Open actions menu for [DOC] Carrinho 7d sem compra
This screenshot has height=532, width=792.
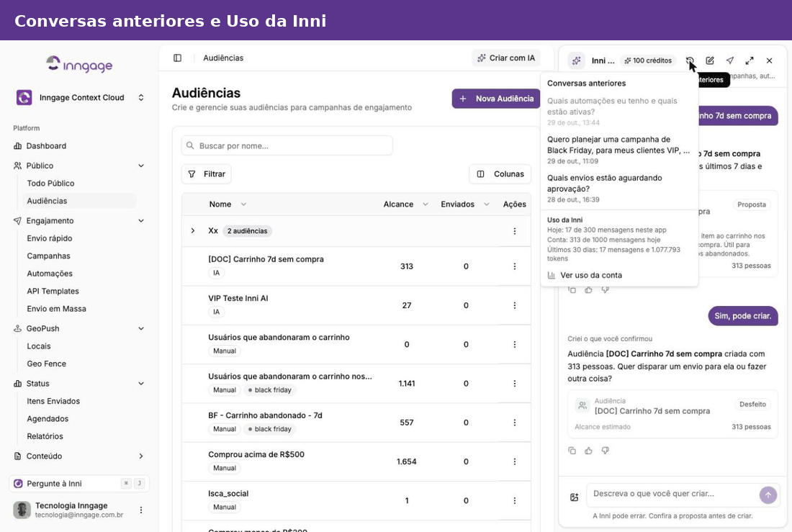515,266
